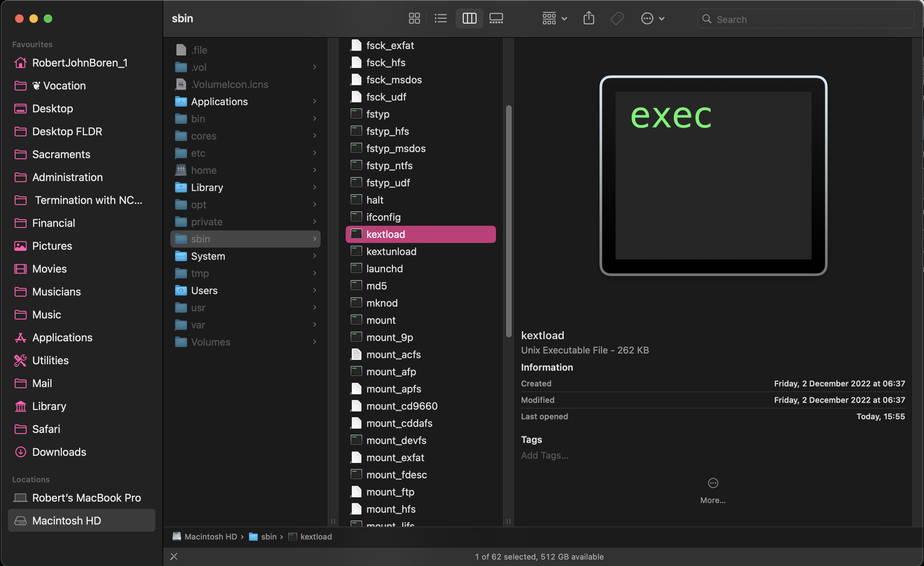The width and height of the screenshot is (924, 566).
Task: Click the file column vertical scrollbar
Action: click(509, 221)
